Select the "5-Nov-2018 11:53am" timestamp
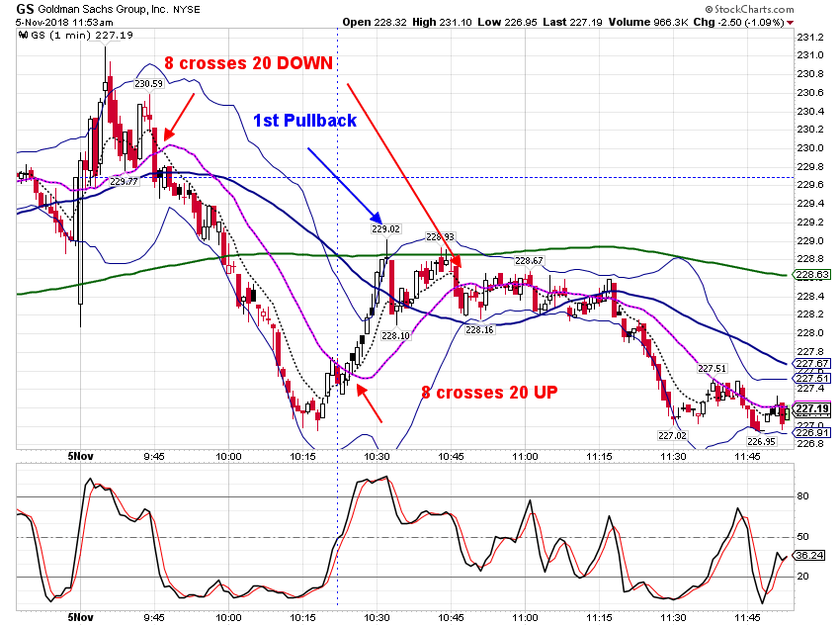The height and width of the screenshot is (626, 840). [x=64, y=23]
